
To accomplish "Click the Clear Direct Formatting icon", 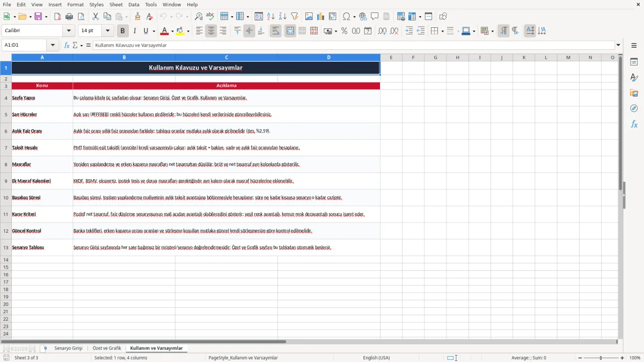I will [150, 17].
